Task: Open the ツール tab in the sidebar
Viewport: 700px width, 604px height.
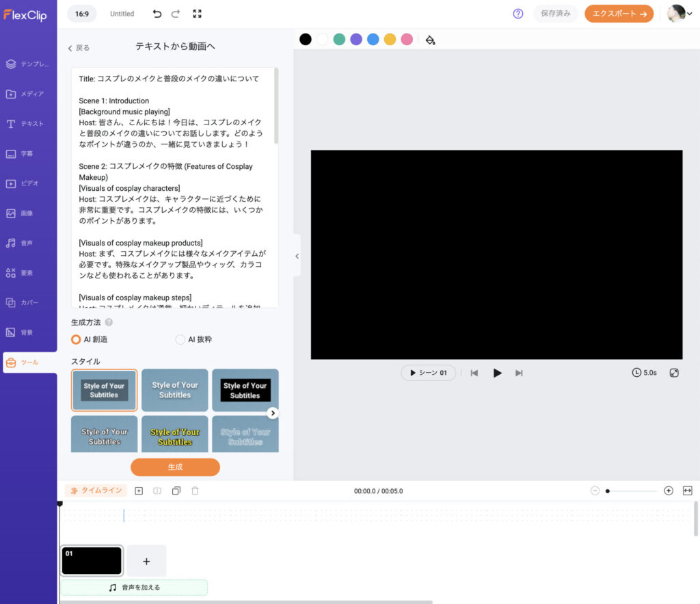Action: 28,363
